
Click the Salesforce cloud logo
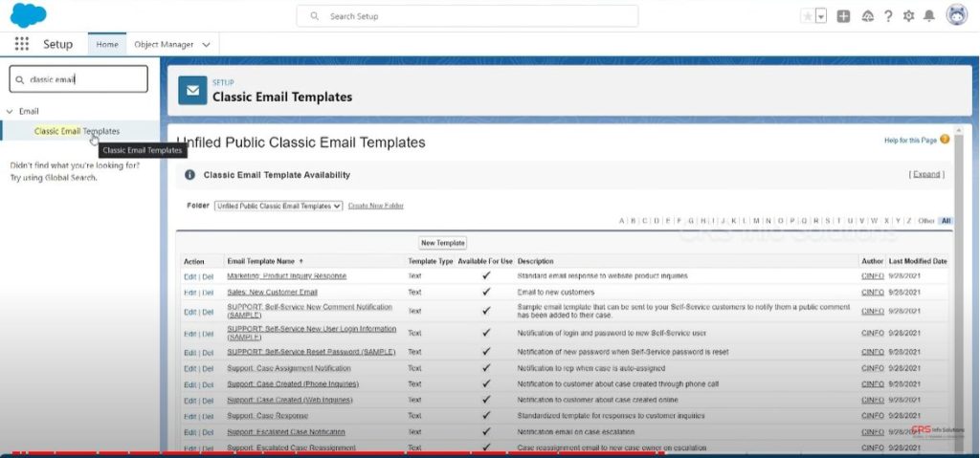[x=29, y=15]
